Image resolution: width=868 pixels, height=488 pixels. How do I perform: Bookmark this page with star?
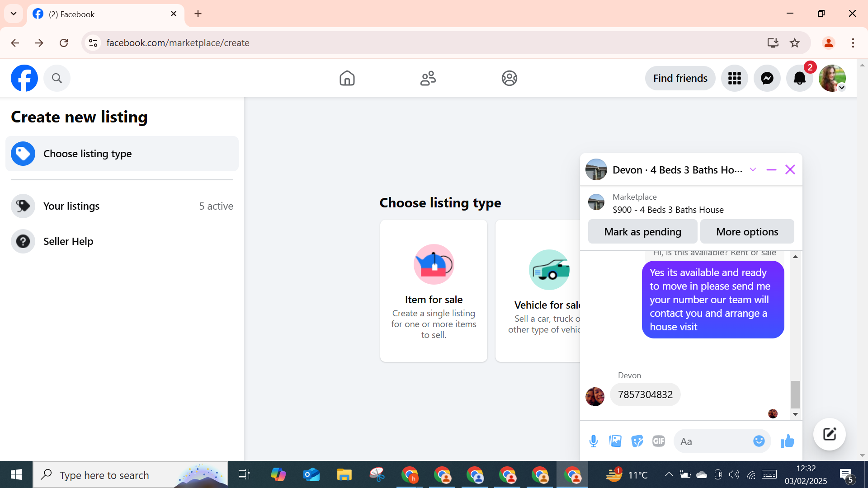click(795, 43)
